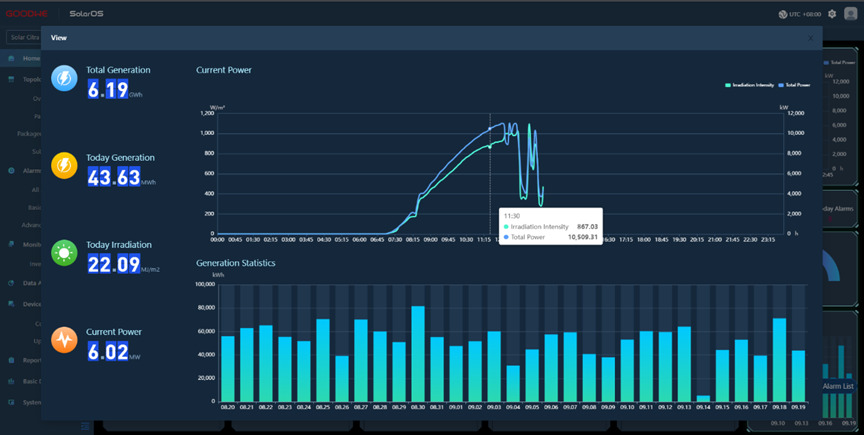Toggle the Total Power legend series
The height and width of the screenshot is (435, 864).
pos(795,85)
